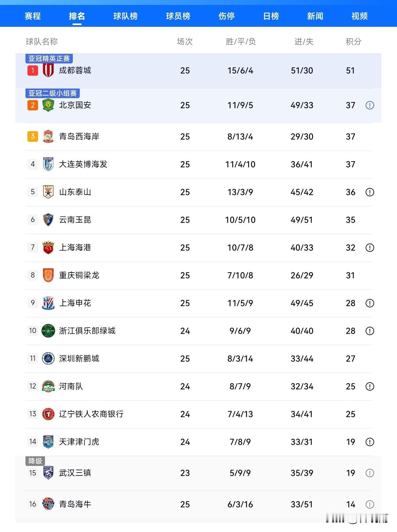Click the 云南玉昆 team logo
Screen dimensions: 397x532
click(48, 220)
